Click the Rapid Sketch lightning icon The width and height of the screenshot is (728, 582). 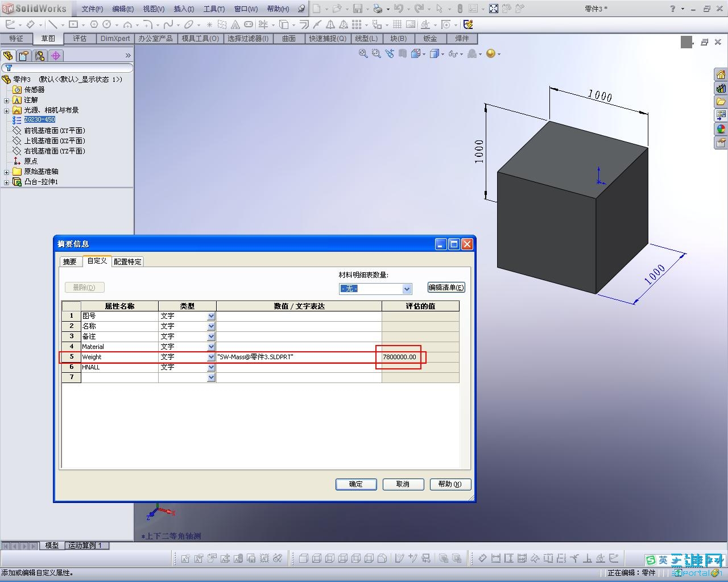pyautogui.click(x=468, y=24)
